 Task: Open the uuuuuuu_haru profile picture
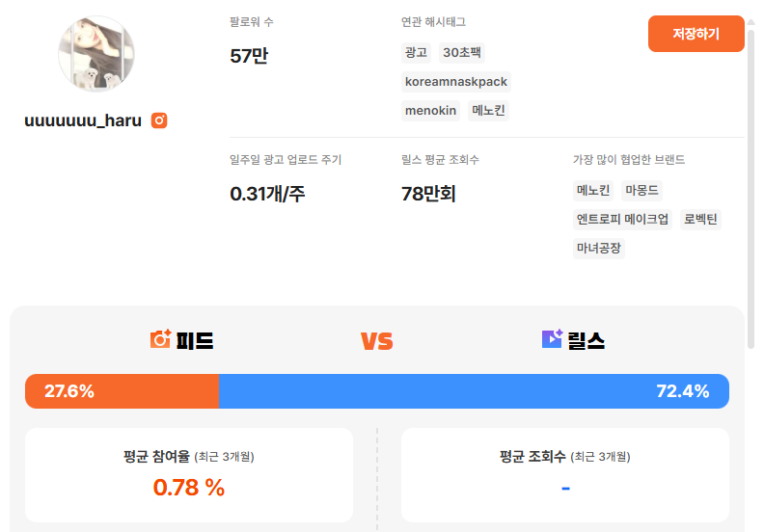(96, 54)
